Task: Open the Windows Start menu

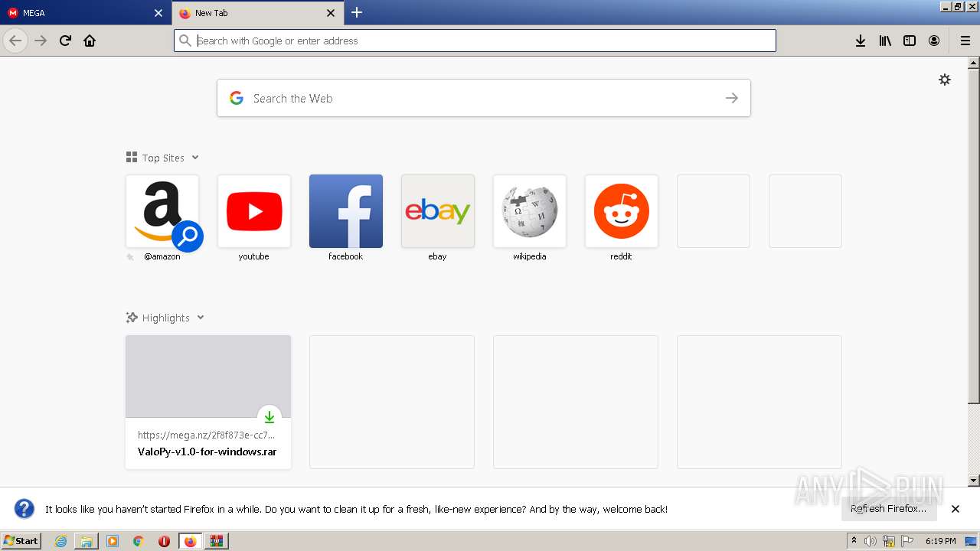Action: pos(21,541)
